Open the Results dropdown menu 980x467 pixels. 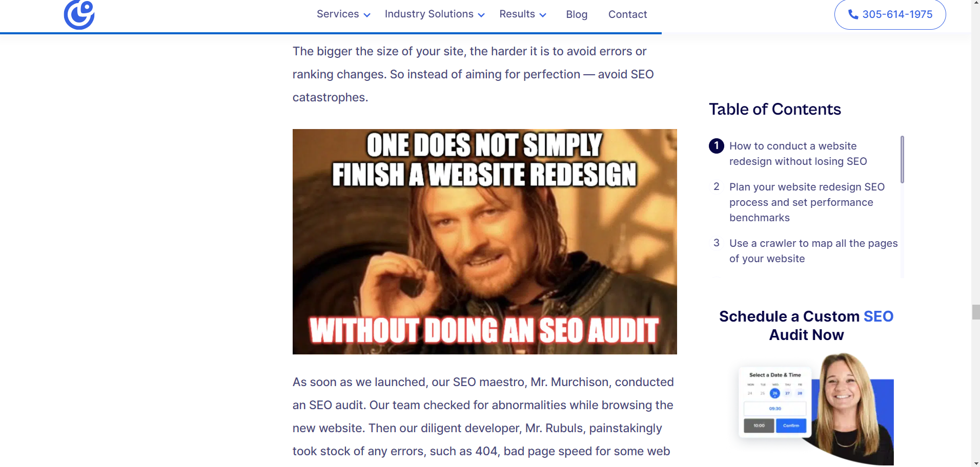pyautogui.click(x=522, y=14)
